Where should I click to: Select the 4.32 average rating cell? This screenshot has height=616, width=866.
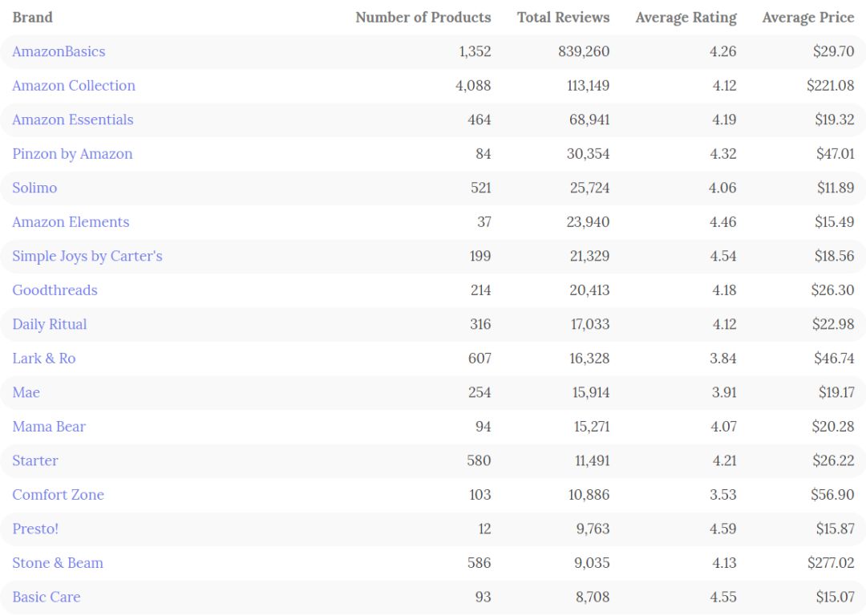click(x=723, y=154)
